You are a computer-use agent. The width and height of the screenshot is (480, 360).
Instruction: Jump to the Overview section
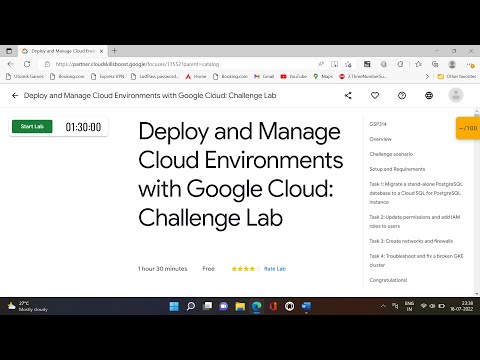click(380, 139)
